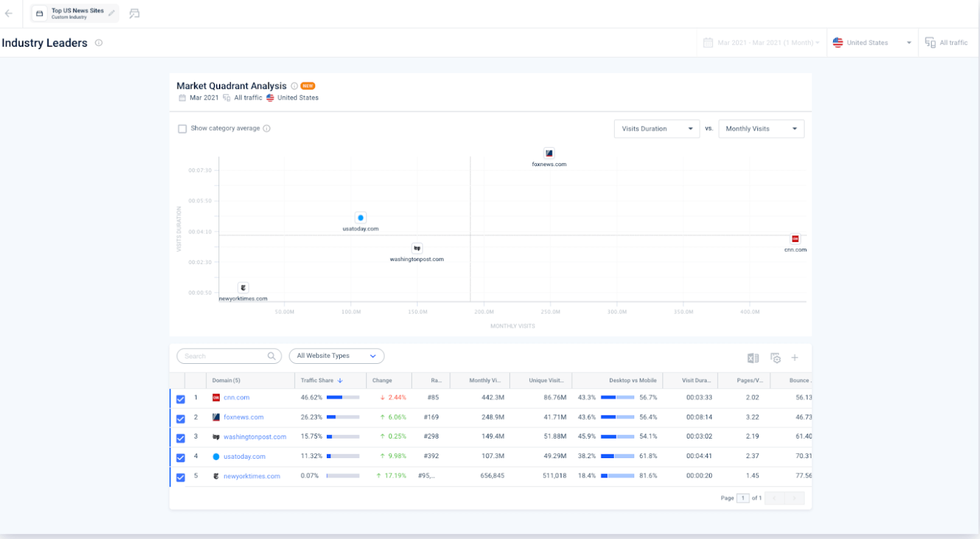This screenshot has height=539, width=980.
Task: Open washingtonpost.com link in table
Action: [254, 437]
